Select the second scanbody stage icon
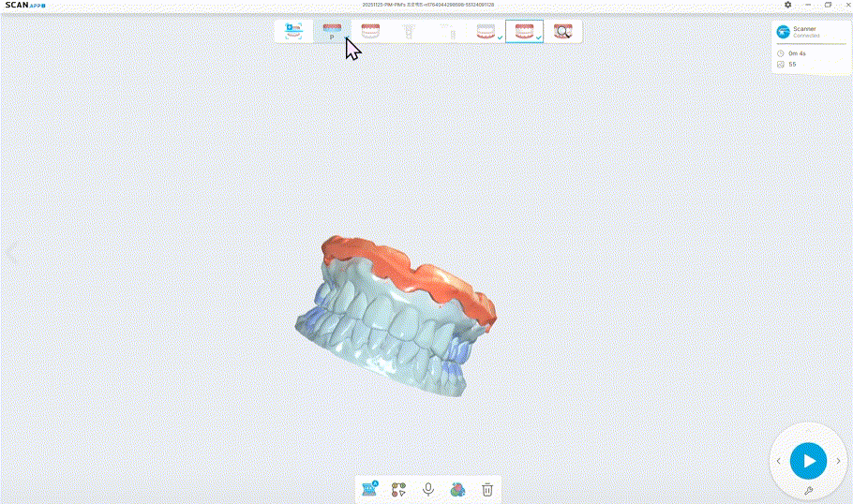 447,32
